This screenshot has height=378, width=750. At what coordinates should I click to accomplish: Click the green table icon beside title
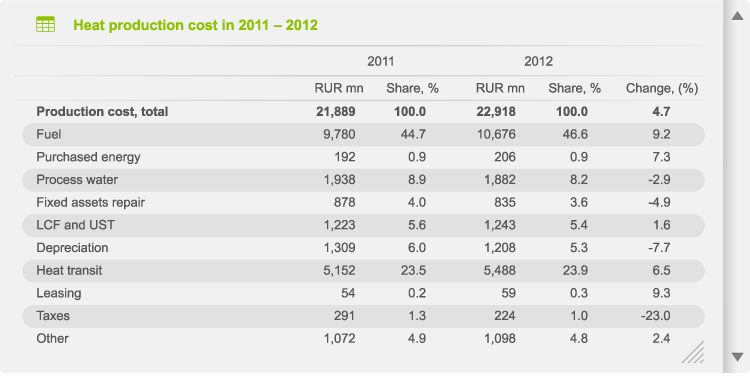[x=45, y=24]
